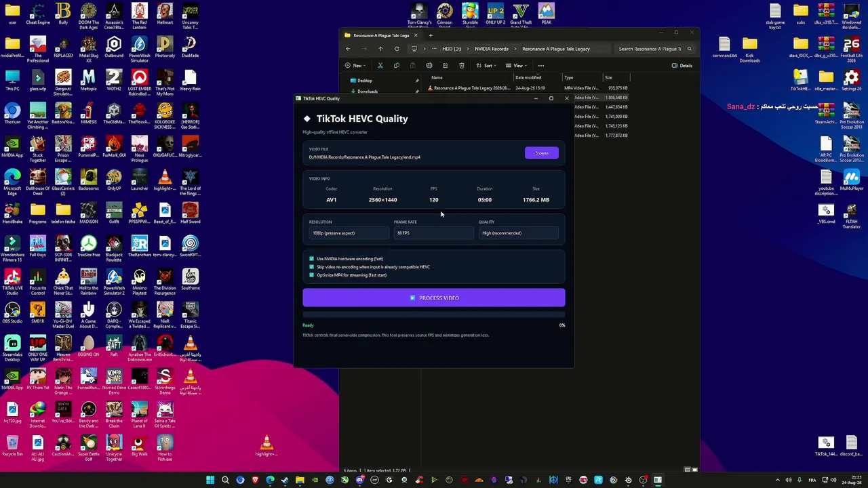Click the Share icon in File Explorer
This screenshot has height=488, width=868.
pyautogui.click(x=445, y=66)
